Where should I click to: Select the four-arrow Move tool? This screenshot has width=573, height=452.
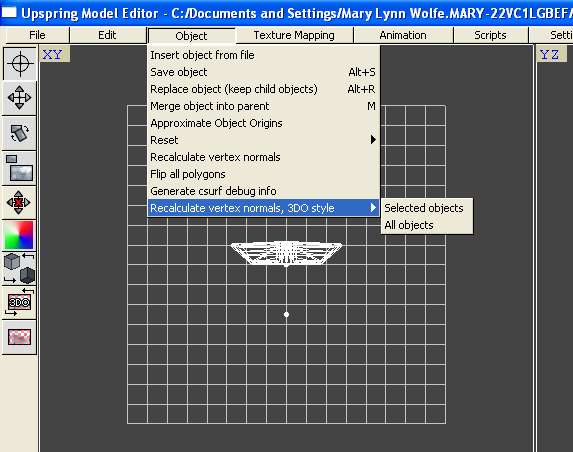pos(19,98)
